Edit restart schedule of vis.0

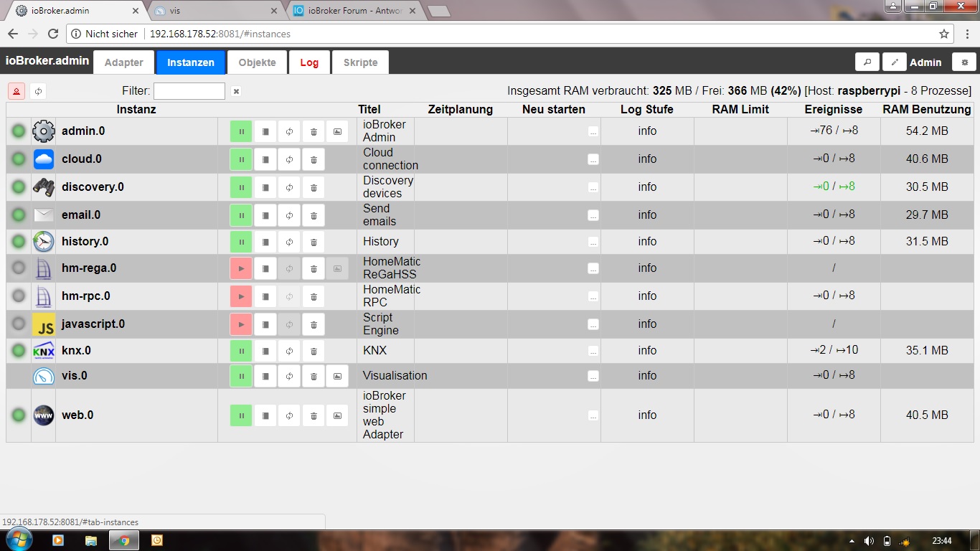click(x=593, y=376)
